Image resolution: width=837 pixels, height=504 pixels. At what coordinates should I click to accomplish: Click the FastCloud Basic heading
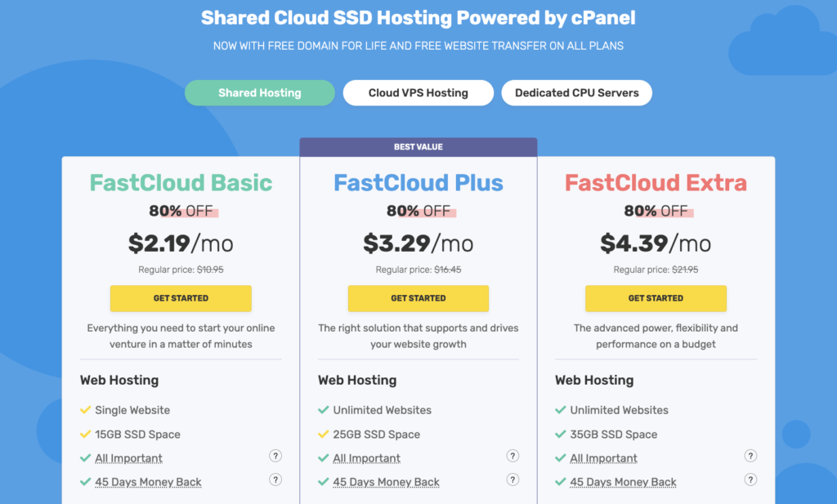click(181, 183)
